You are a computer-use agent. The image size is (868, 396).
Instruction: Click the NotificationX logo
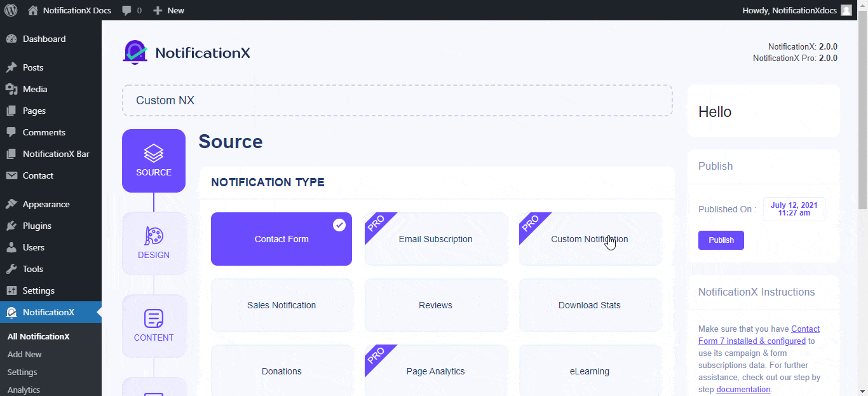tap(186, 53)
